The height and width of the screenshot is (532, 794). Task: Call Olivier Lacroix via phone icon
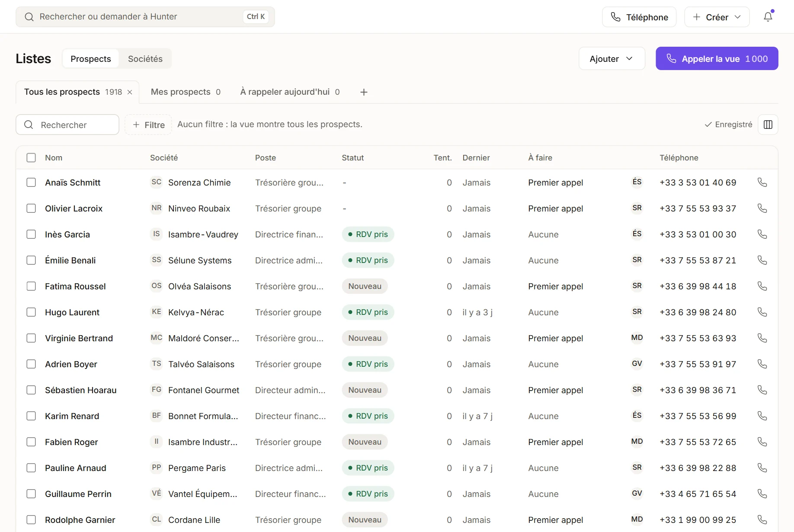[x=762, y=208]
